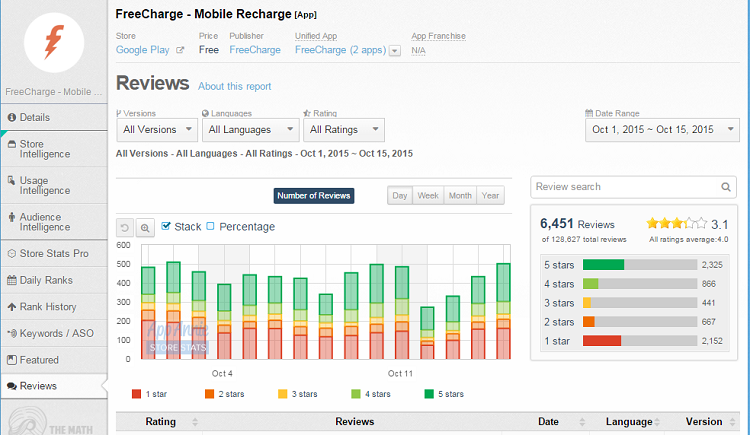The width and height of the screenshot is (750, 435).
Task: Click the chart reset (undo) icon
Action: click(125, 228)
